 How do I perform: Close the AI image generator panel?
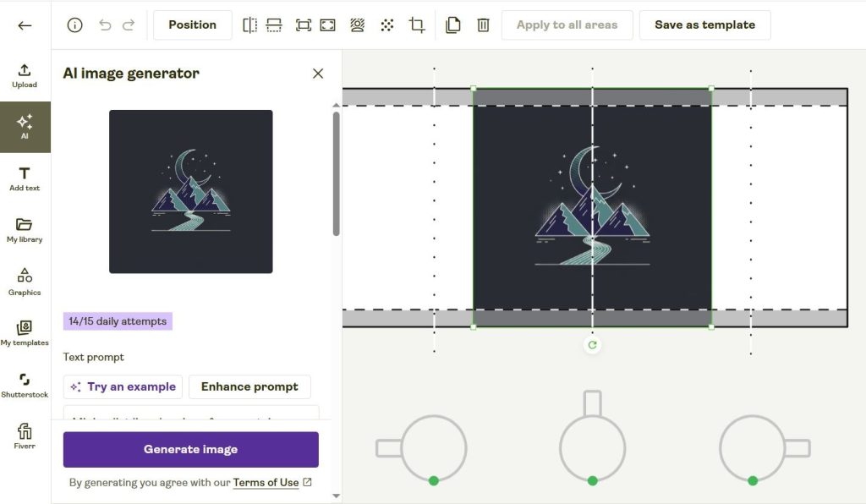click(x=318, y=74)
